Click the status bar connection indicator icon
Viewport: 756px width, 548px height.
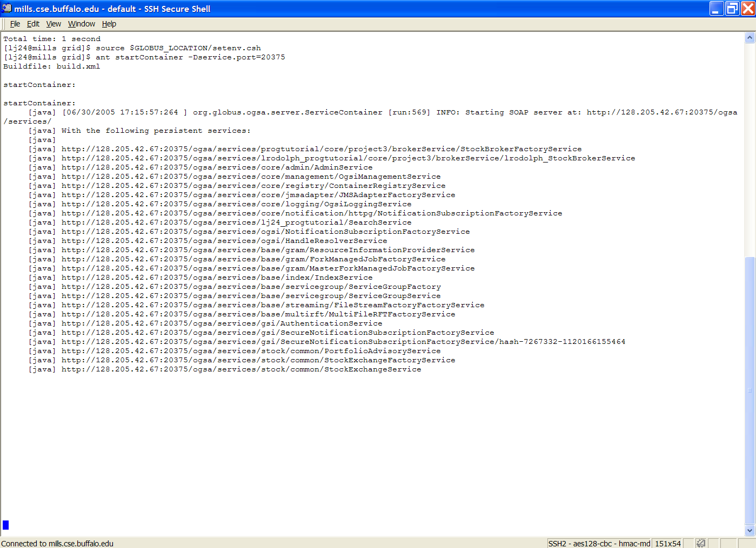tap(701, 543)
